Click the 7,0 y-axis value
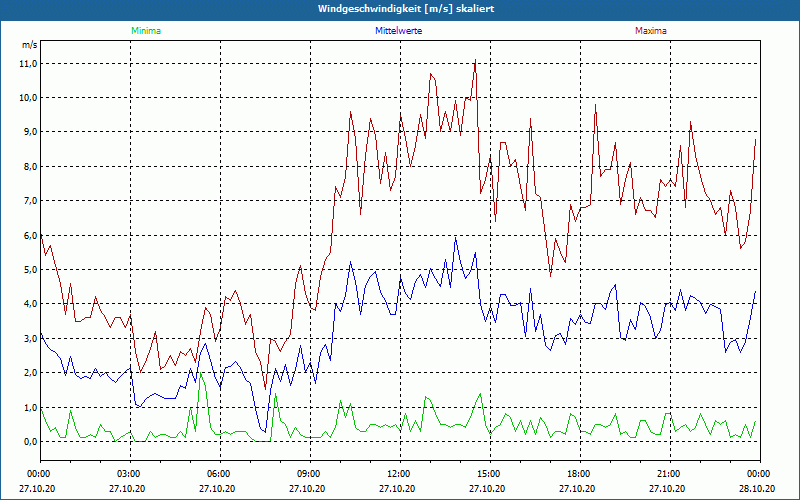Viewport: 800px width, 500px height. (x=30, y=201)
